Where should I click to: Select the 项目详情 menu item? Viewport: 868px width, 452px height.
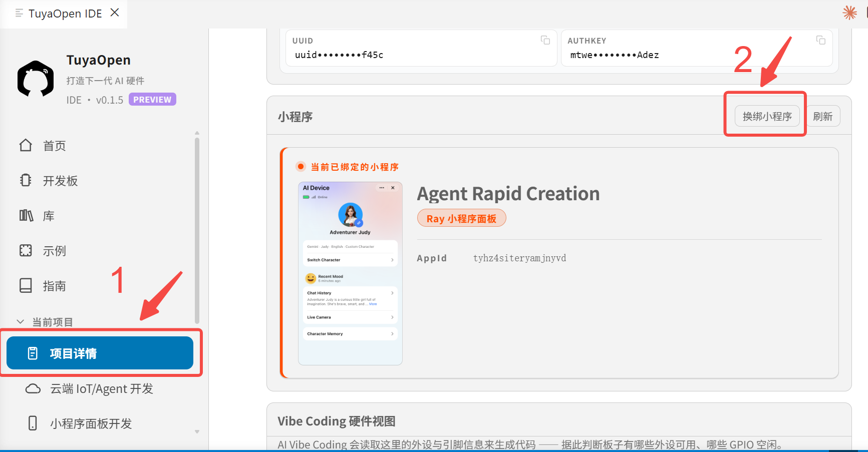pos(100,353)
